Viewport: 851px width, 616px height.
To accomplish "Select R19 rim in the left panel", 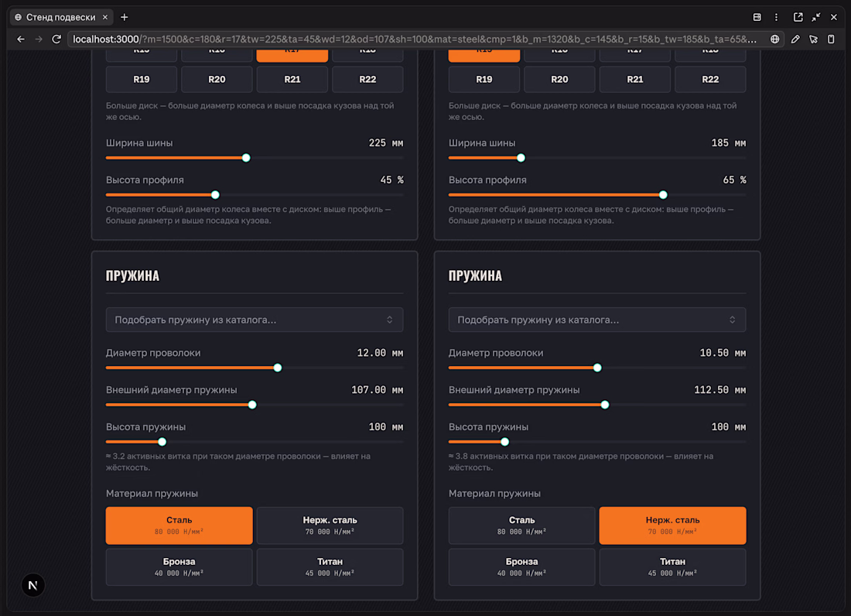I will click(x=141, y=79).
